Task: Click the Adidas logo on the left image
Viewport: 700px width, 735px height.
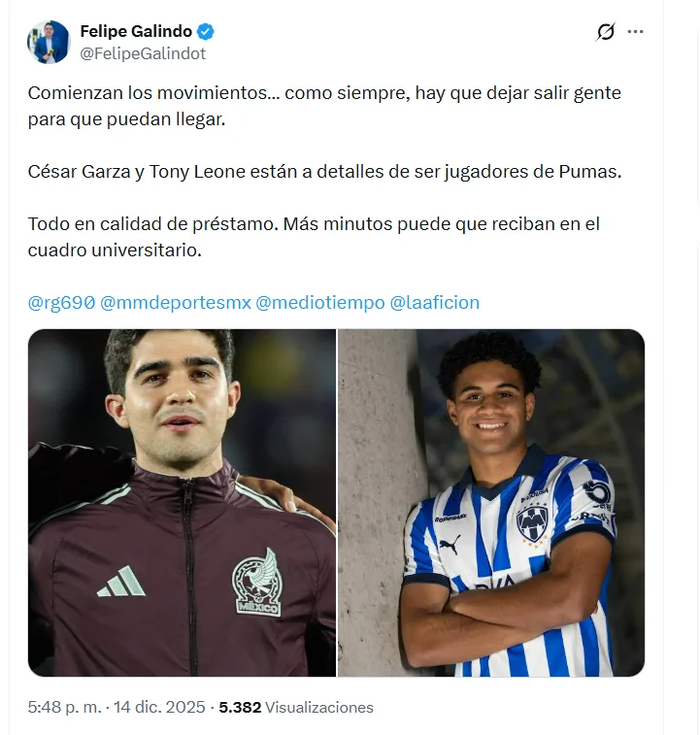Action: click(121, 582)
